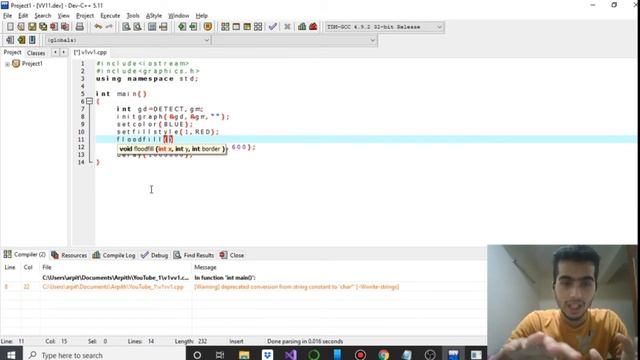Screen dimensions: 640x360
Task: Click the Insert icon on second toolbar row
Action: [10, 40]
